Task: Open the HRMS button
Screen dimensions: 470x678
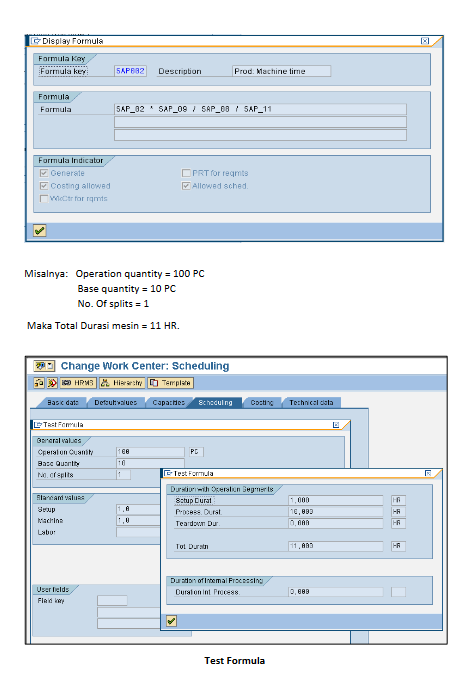Action: pos(78,383)
